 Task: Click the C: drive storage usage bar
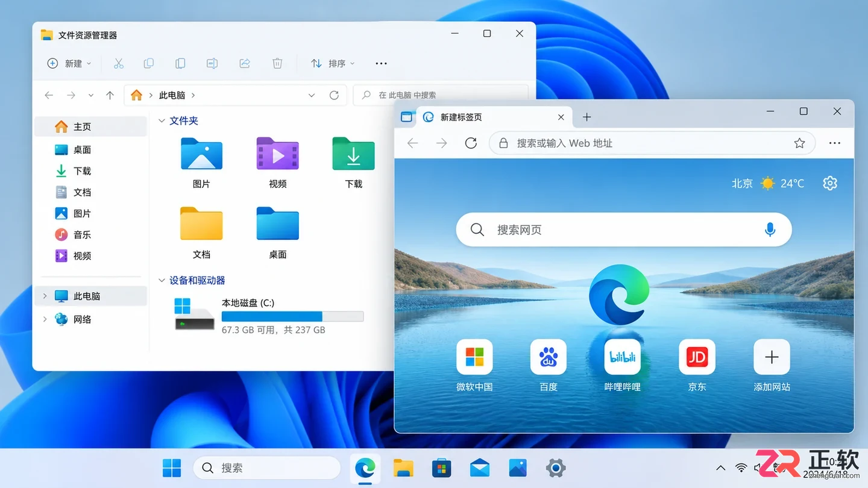pyautogui.click(x=292, y=316)
